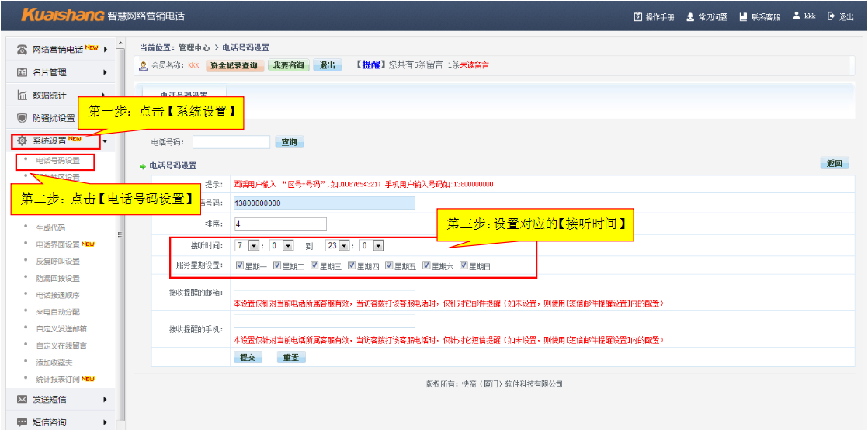Open 来电自动分配 sidebar menu item
Image resolution: width=868 pixels, height=430 pixels.
coord(57,312)
